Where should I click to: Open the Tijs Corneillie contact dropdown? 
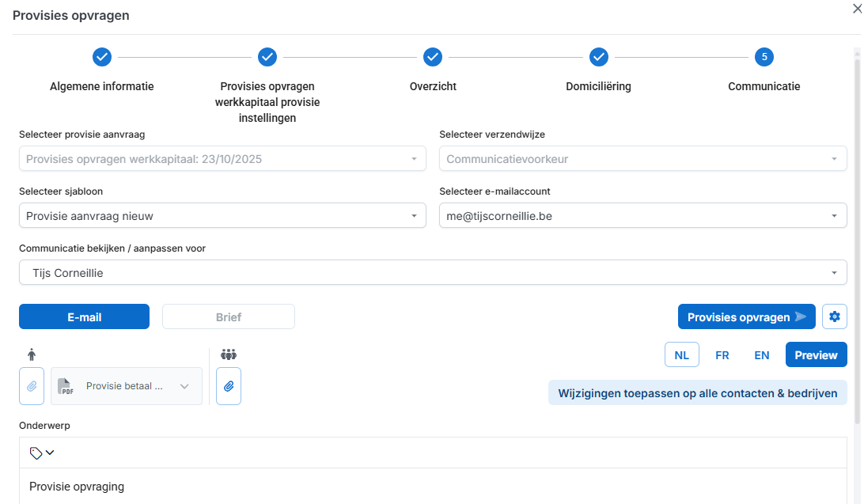(x=432, y=273)
